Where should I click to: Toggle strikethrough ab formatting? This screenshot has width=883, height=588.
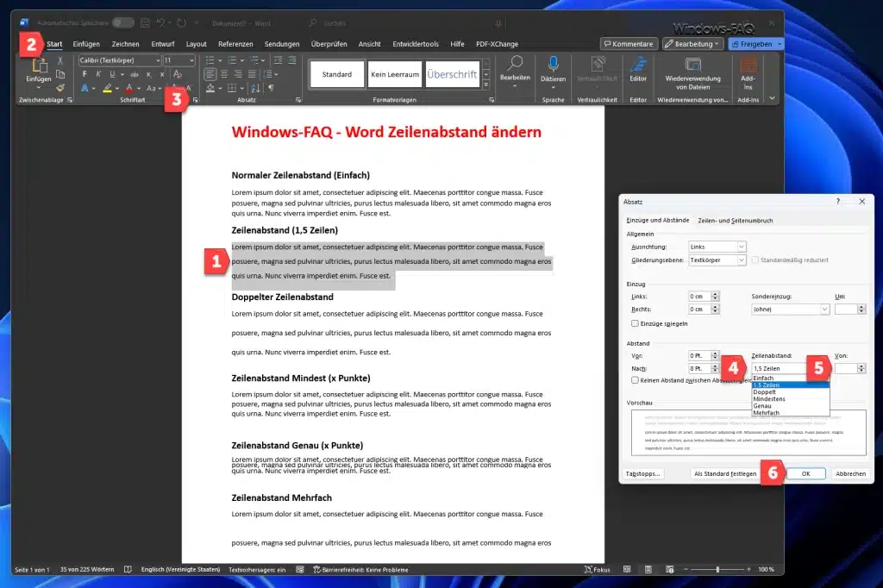tap(134, 74)
